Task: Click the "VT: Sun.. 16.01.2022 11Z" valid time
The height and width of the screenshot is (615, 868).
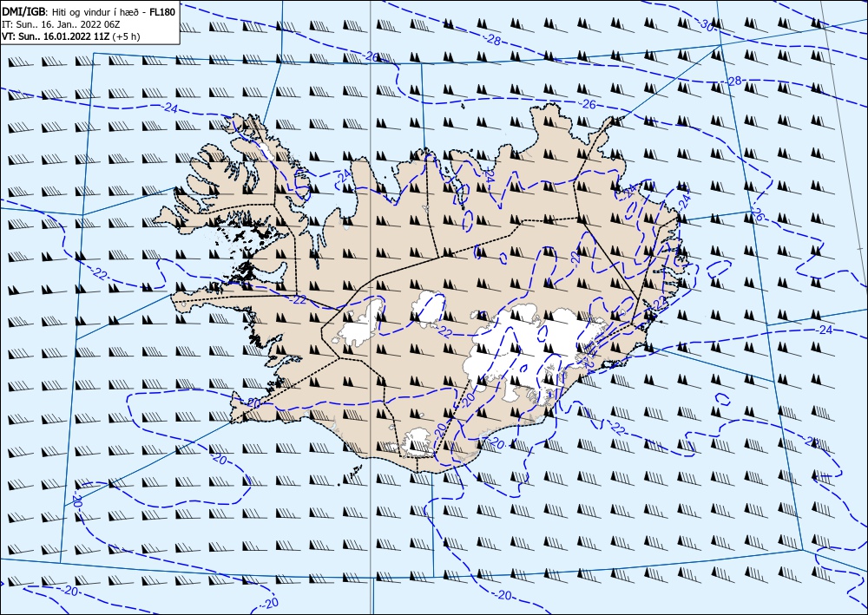Action: click(56, 36)
